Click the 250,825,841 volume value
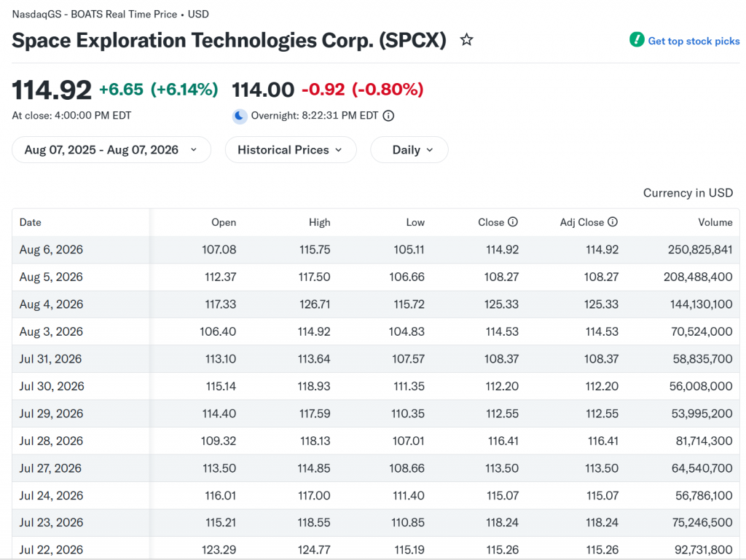This screenshot has width=746, height=560. pyautogui.click(x=700, y=250)
